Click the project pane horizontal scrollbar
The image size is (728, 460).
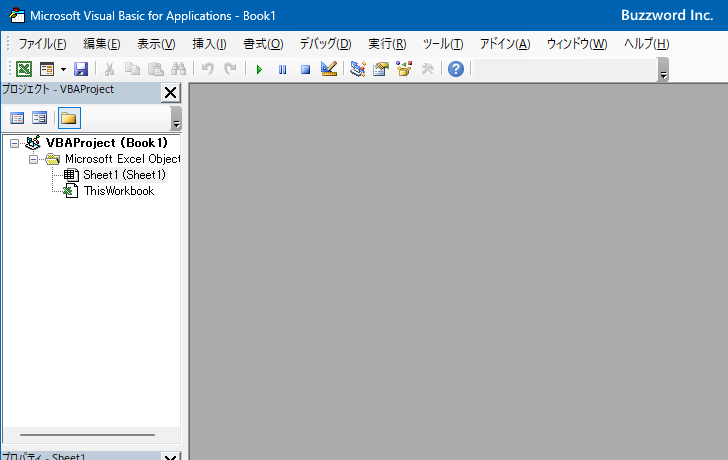click(x=87, y=435)
